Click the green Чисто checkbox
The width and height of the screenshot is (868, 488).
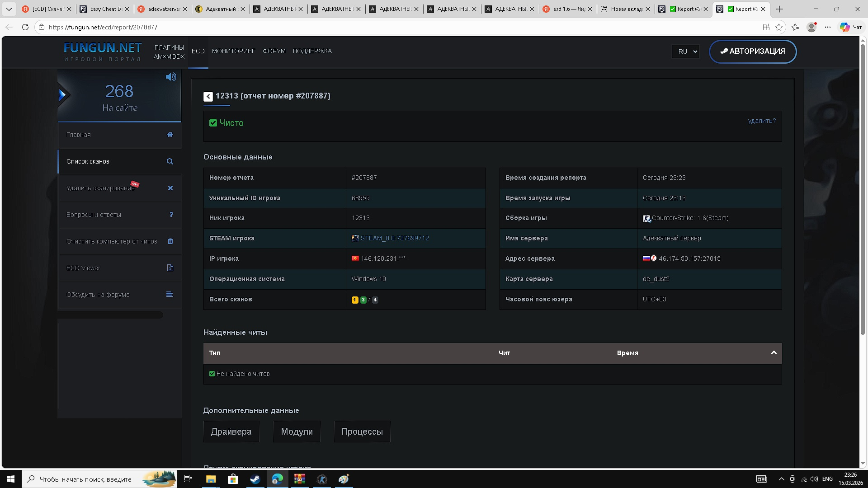213,123
